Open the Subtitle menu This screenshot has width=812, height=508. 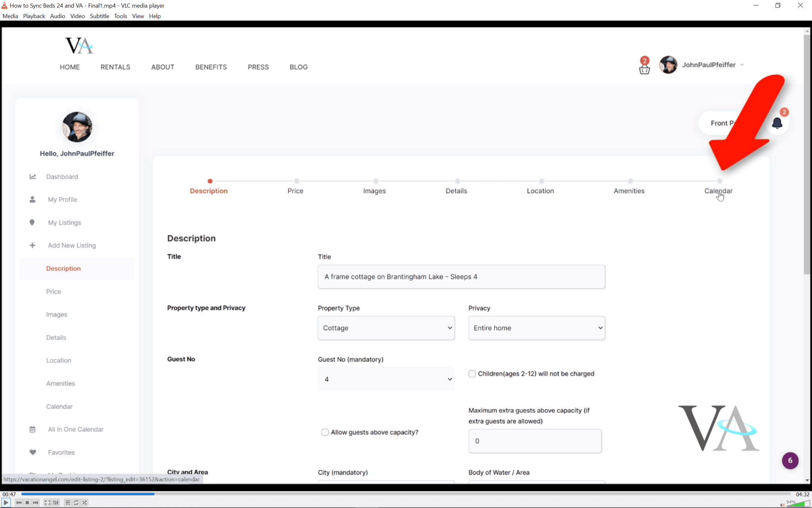tap(99, 16)
